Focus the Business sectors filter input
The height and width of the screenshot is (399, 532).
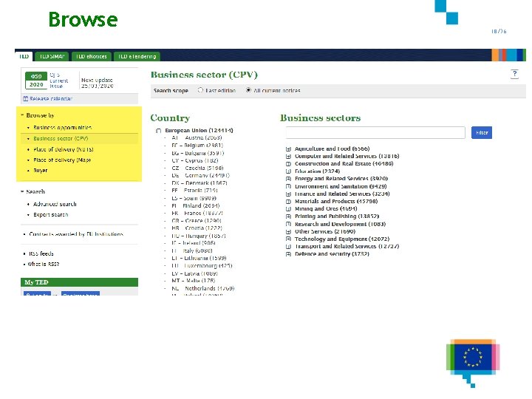click(x=375, y=133)
